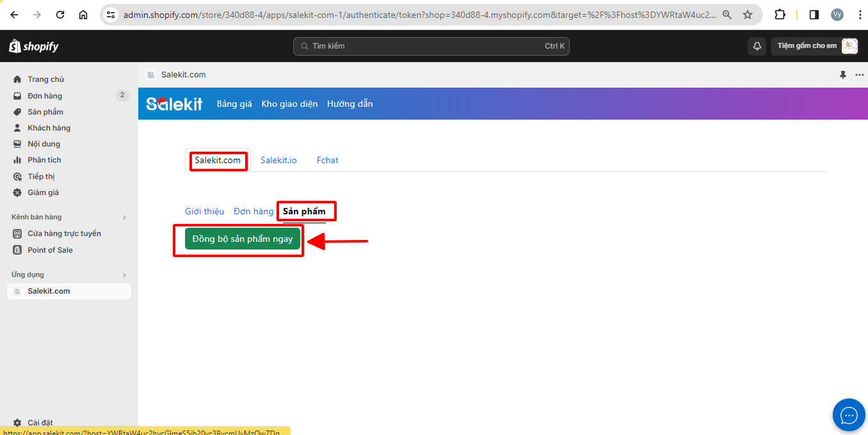Viewport: 868px width, 435px height.
Task: Go to Cài đặt settings
Action: 40,423
